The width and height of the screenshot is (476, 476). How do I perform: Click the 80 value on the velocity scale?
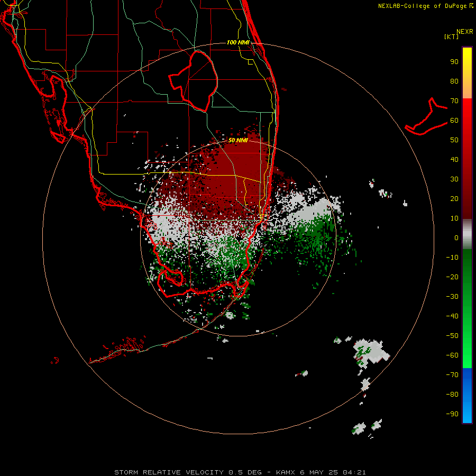[454, 81]
